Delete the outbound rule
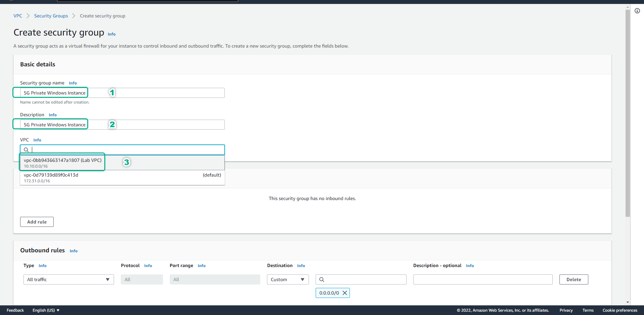The image size is (644, 315). click(574, 279)
